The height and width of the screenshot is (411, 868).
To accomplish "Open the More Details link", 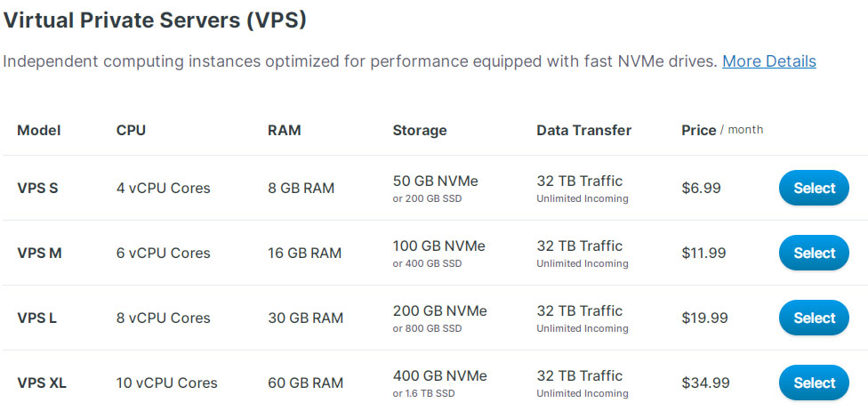I will 769,60.
